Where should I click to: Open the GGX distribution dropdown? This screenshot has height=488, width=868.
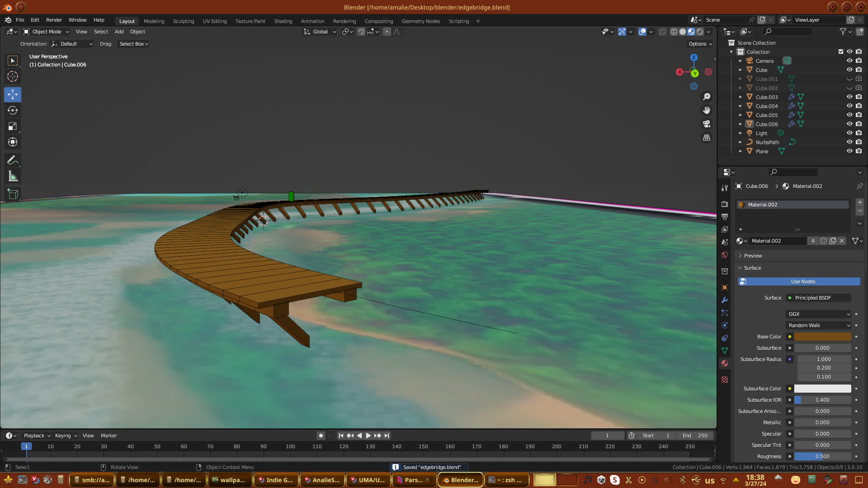click(x=819, y=314)
